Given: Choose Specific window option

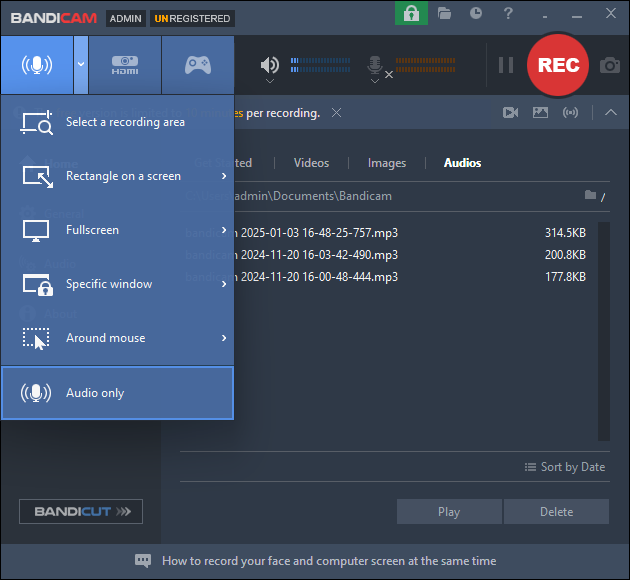Looking at the screenshot, I should pyautogui.click(x=117, y=284).
